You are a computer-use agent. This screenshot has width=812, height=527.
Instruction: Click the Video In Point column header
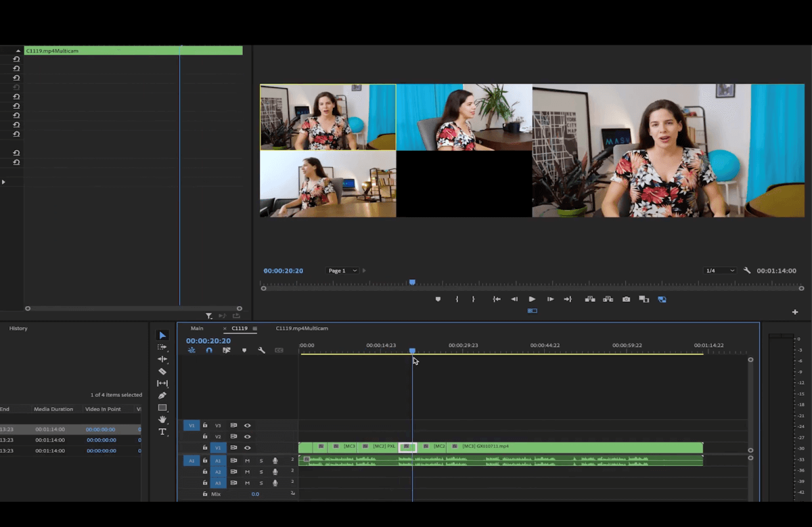point(103,409)
